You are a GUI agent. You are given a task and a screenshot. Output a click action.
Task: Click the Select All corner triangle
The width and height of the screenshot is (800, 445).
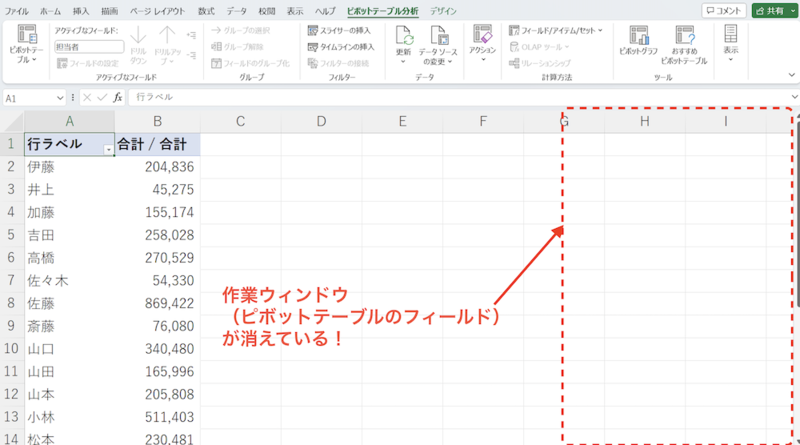tap(12, 122)
